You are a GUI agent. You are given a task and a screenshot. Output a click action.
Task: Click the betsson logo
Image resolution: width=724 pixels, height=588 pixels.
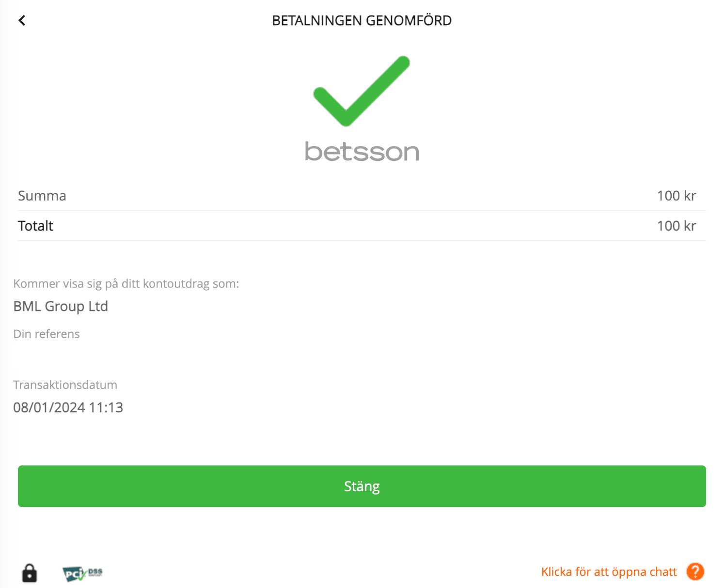362,152
